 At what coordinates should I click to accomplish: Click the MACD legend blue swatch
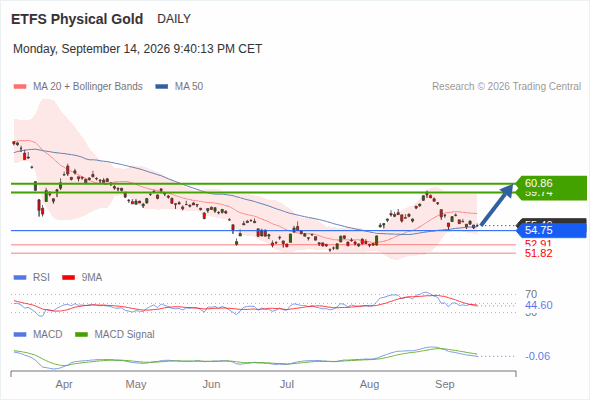coord(20,335)
